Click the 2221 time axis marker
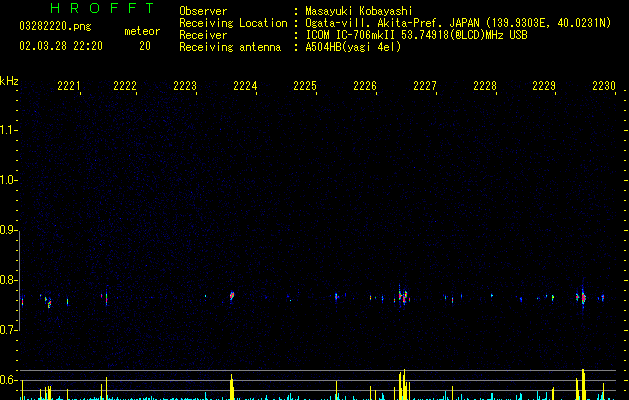The image size is (629, 400). coord(69,86)
